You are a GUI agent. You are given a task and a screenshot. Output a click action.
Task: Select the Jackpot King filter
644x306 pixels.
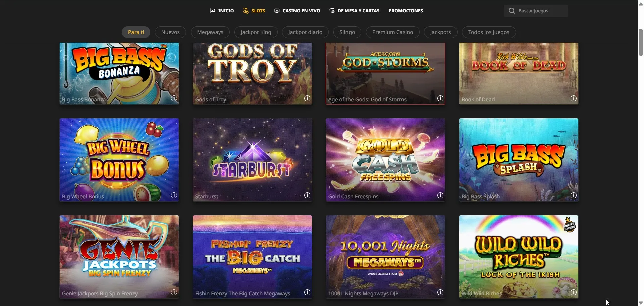pyautogui.click(x=256, y=32)
